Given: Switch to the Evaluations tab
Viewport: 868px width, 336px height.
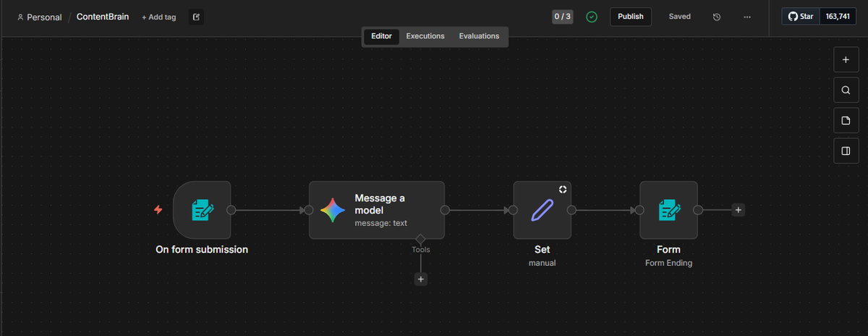Looking at the screenshot, I should [479, 36].
